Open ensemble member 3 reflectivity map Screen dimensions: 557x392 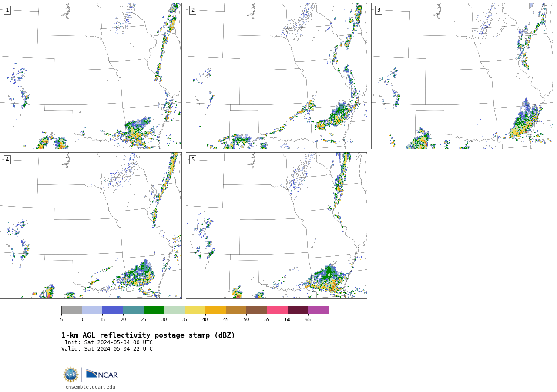(462, 76)
